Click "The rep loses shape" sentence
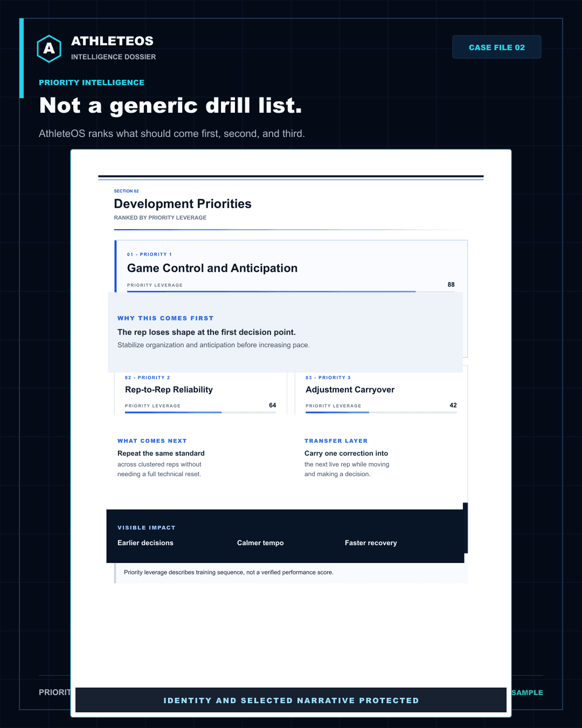The width and height of the screenshot is (582, 728). [x=206, y=332]
